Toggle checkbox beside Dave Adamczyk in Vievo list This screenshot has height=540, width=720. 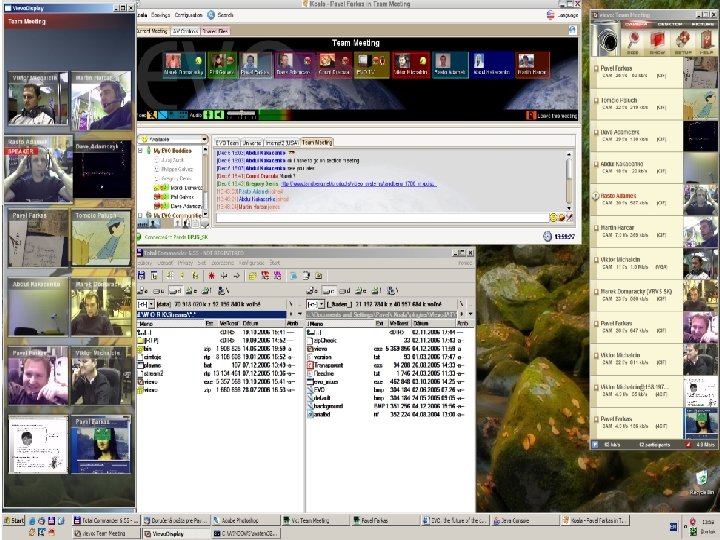(x=595, y=132)
